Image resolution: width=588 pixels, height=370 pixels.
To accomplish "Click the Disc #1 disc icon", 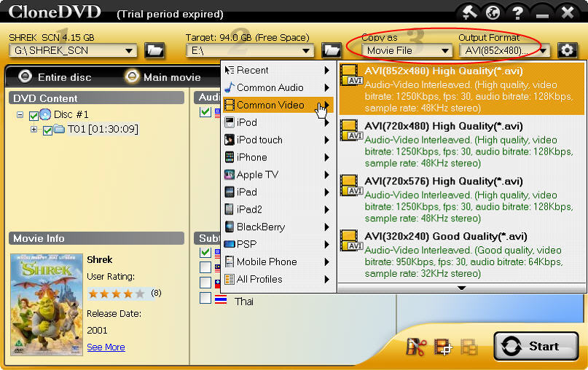I will coord(45,114).
